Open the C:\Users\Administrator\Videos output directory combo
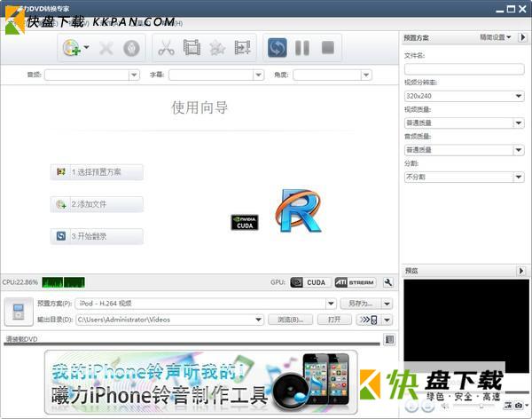The width and height of the screenshot is (532, 419). tap(169, 320)
